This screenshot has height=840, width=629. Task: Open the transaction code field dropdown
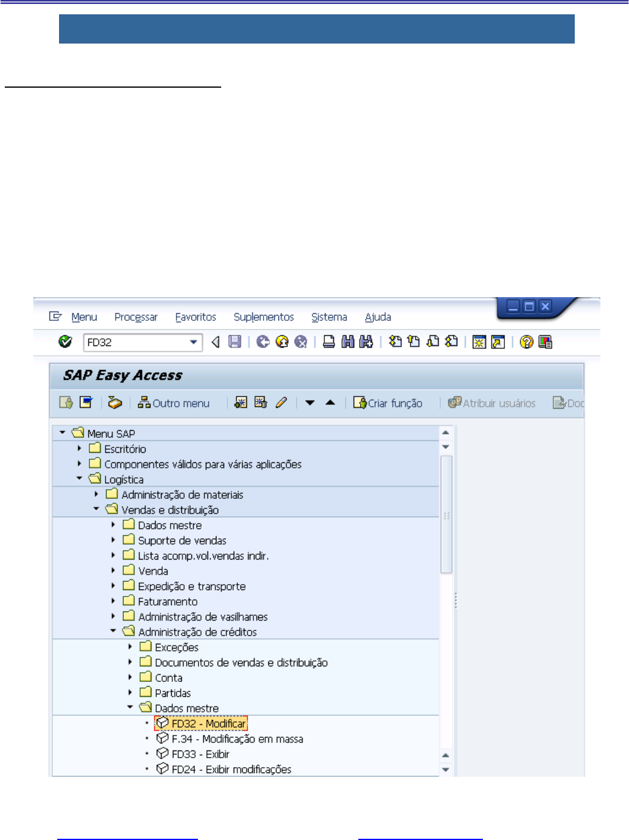pyautogui.click(x=193, y=342)
